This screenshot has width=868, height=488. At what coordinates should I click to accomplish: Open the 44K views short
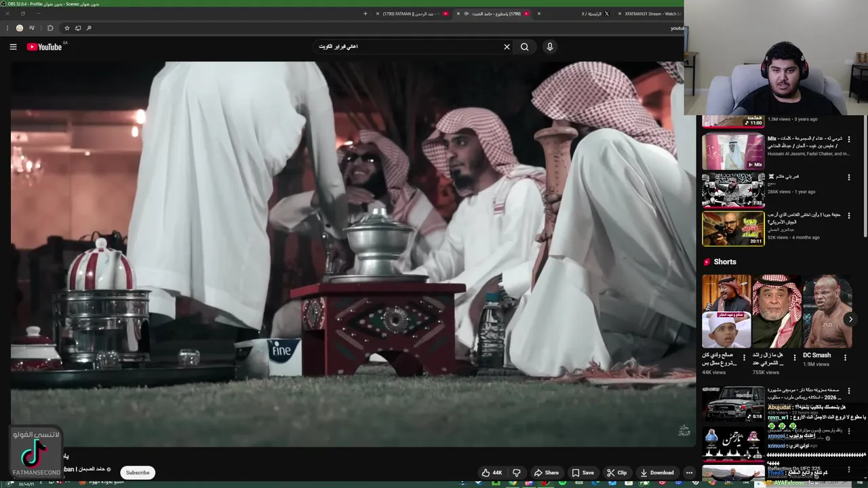pyautogui.click(x=726, y=311)
